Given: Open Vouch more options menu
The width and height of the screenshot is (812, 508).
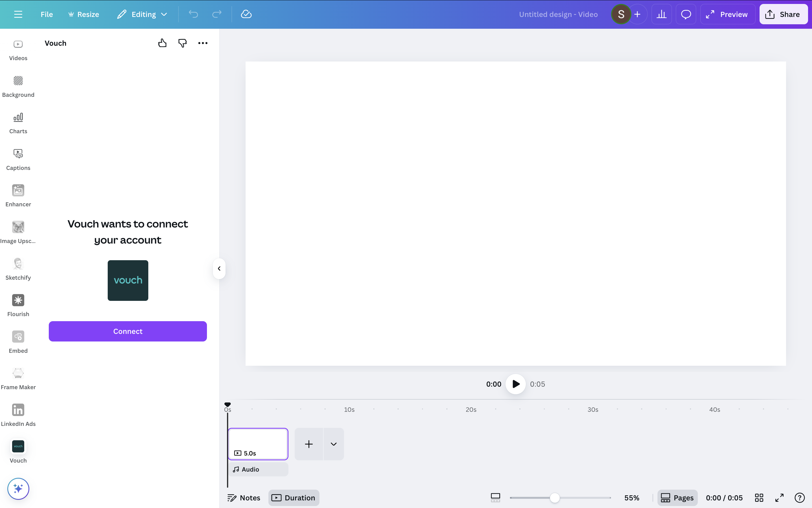Looking at the screenshot, I should [203, 43].
